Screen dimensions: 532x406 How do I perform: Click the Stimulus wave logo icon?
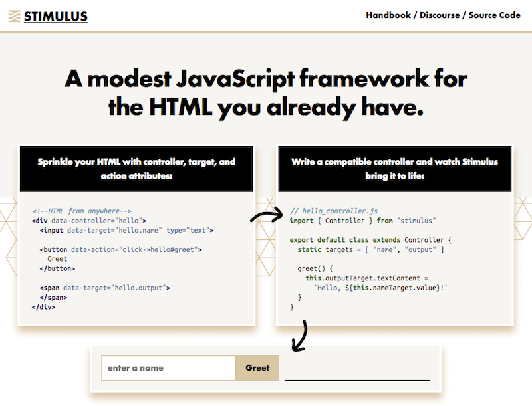tap(14, 16)
